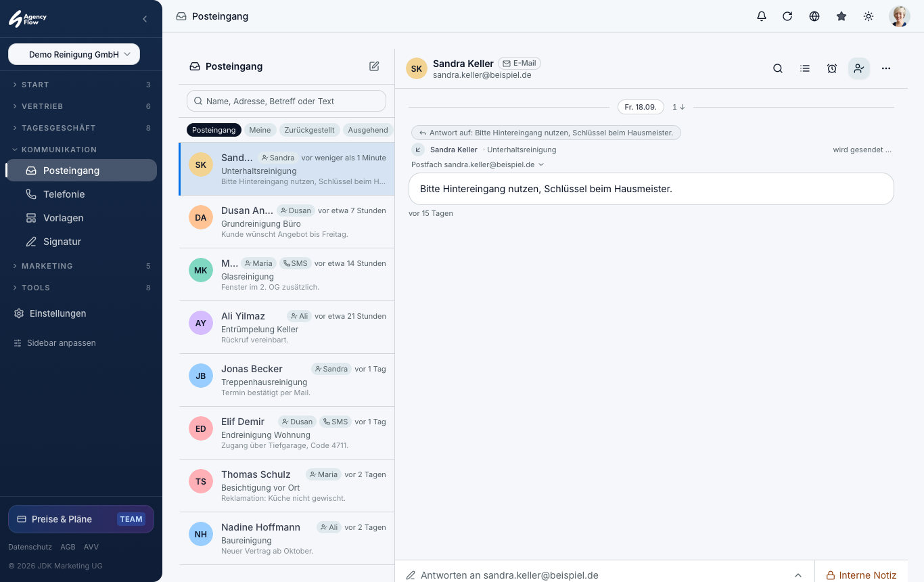The image size is (924, 582).
Task: Open the more options ellipsis menu
Action: [886, 68]
